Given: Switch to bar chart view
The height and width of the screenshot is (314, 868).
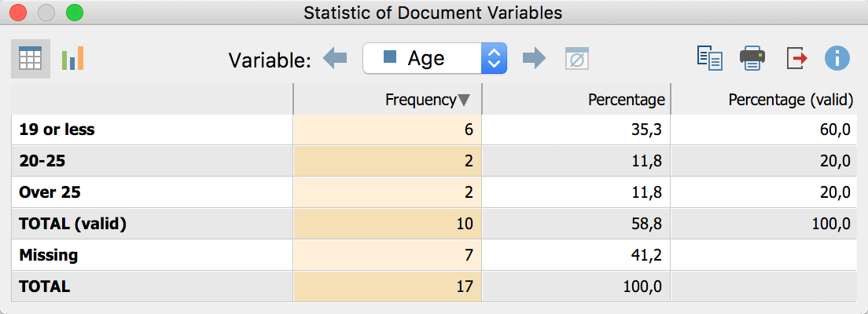Looking at the screenshot, I should [x=72, y=59].
